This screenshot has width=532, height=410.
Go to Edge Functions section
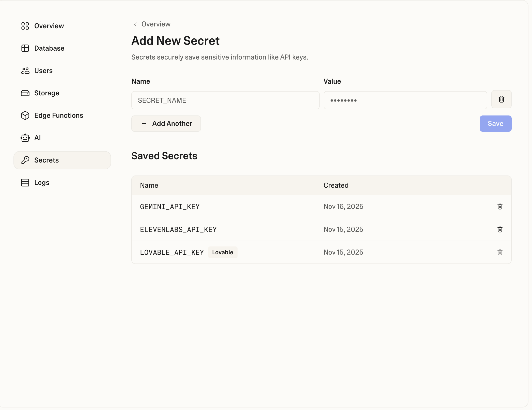coord(58,115)
